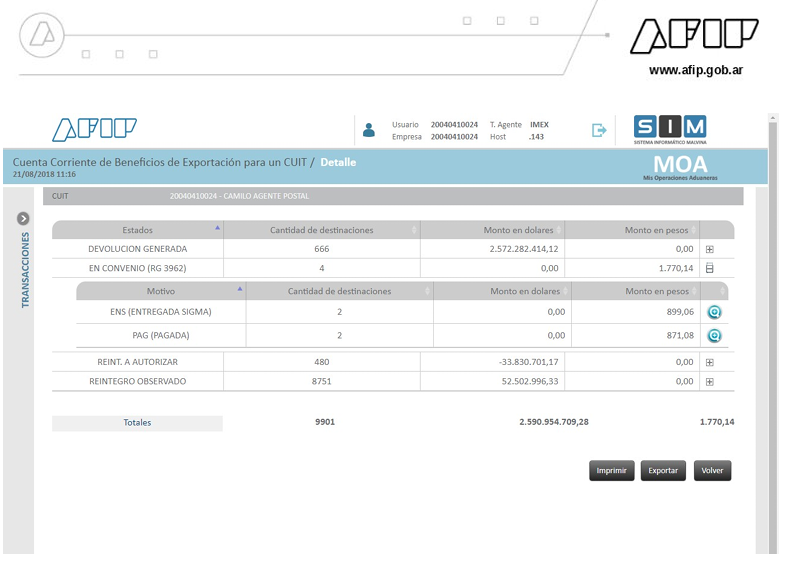The height and width of the screenshot is (574, 795).
Task: Open the vertical TRANSACCIONES tab
Action: pos(25,271)
